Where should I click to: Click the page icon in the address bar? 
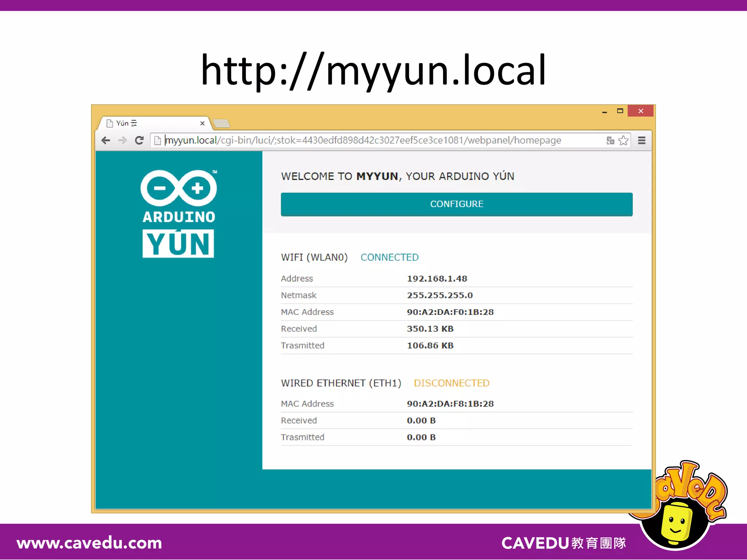[158, 140]
